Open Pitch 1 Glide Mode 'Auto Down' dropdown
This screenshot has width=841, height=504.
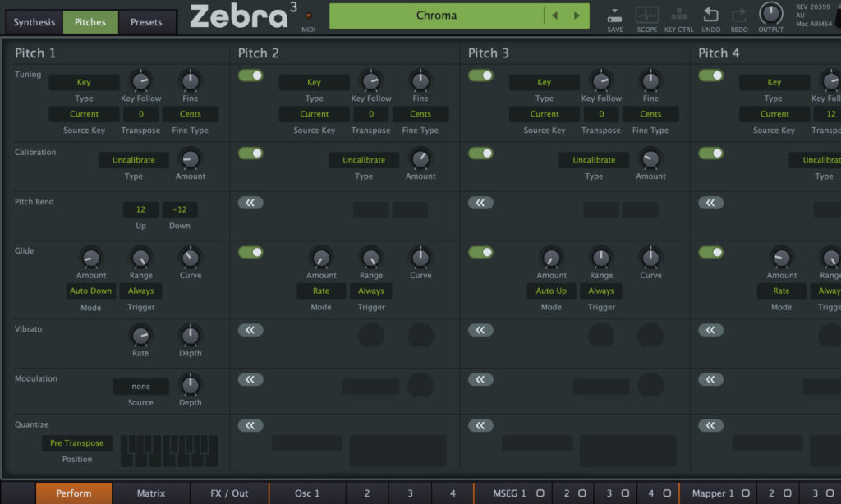pyautogui.click(x=90, y=291)
